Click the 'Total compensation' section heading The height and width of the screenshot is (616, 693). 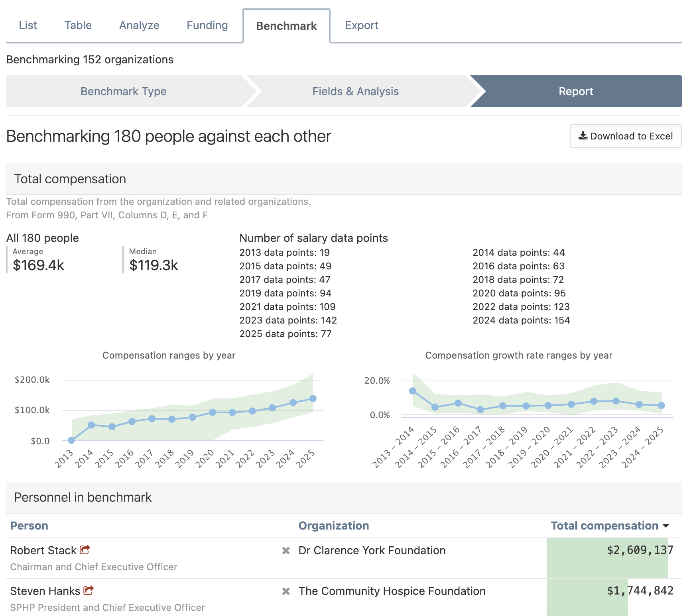tap(70, 179)
